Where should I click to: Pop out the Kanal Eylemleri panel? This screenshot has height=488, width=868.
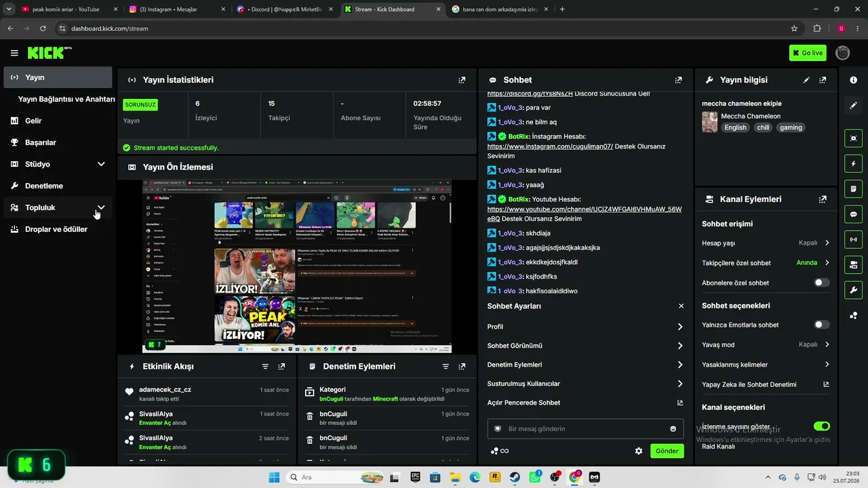(x=823, y=199)
